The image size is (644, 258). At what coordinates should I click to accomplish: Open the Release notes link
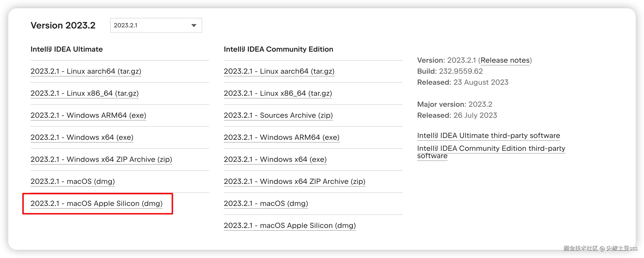505,60
